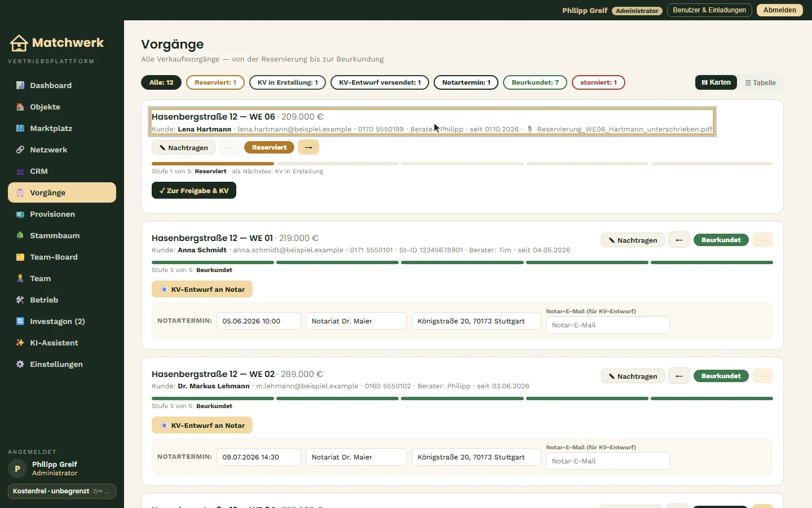Screen dimensions: 812x508
Task: Filter by KV in Erstellung: 1
Action: point(288,82)
